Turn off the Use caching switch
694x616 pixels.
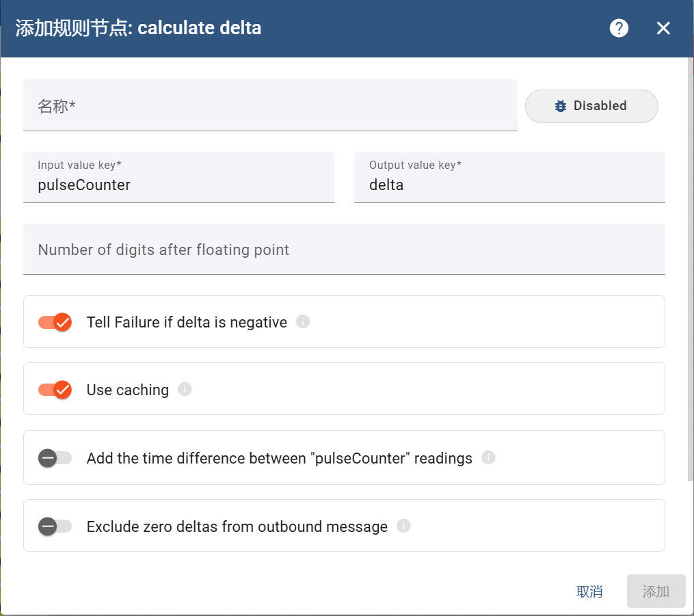[x=55, y=390]
